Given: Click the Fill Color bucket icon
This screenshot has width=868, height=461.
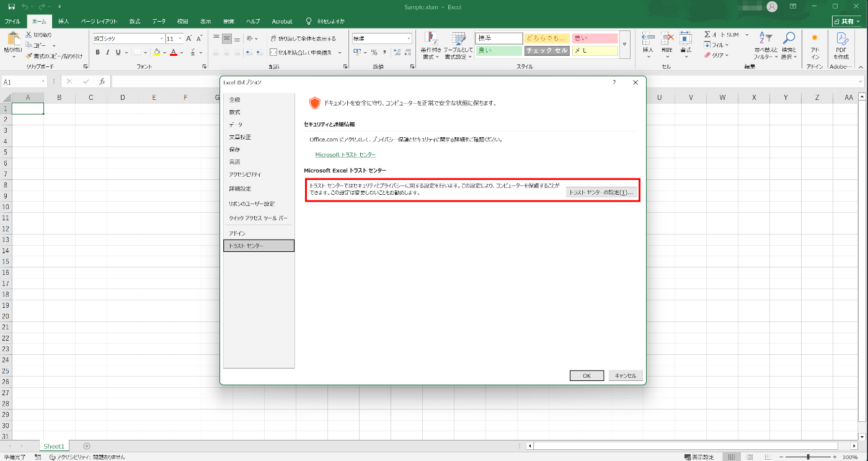Looking at the screenshot, I should click(x=157, y=53).
